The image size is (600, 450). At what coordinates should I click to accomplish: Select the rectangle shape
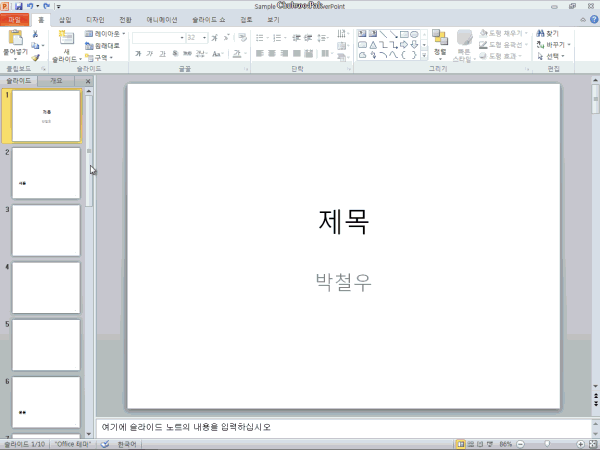[404, 34]
